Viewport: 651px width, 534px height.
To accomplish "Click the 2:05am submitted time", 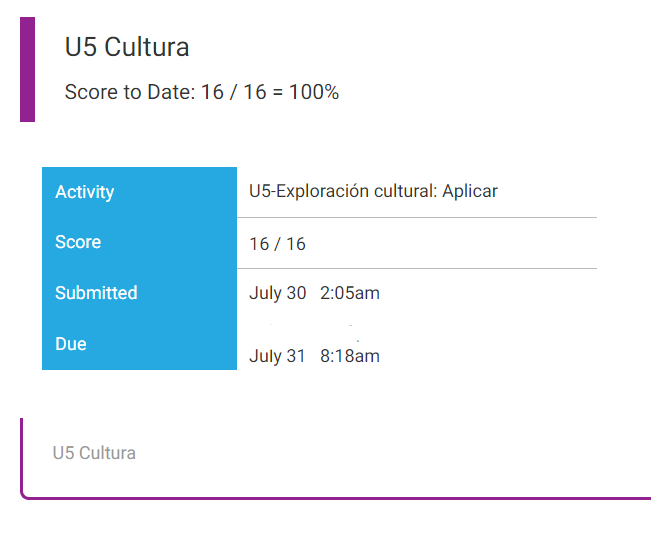I will 350,293.
